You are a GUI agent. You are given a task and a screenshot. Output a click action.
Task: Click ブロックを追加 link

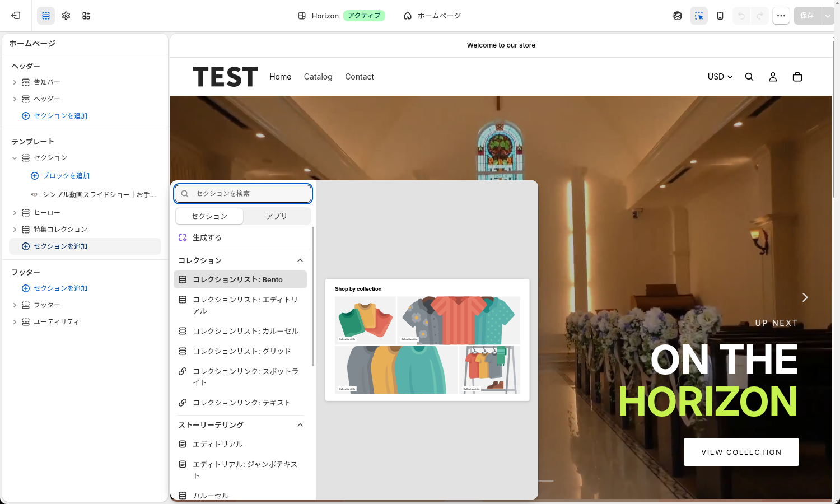coord(66,176)
